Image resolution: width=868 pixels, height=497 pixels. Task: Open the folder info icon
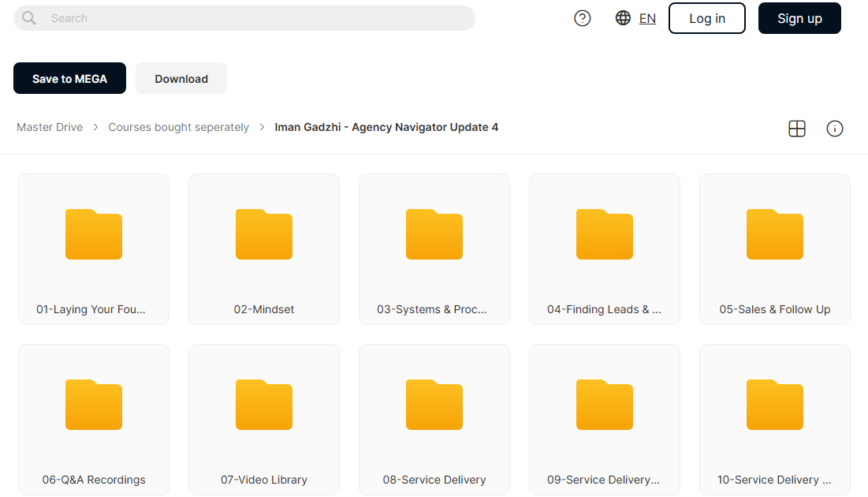click(x=834, y=129)
